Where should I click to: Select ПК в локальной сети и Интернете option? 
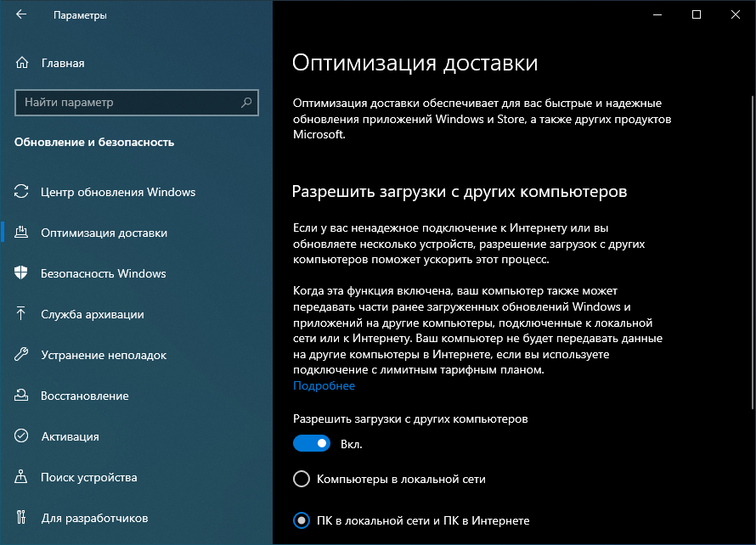(x=302, y=520)
